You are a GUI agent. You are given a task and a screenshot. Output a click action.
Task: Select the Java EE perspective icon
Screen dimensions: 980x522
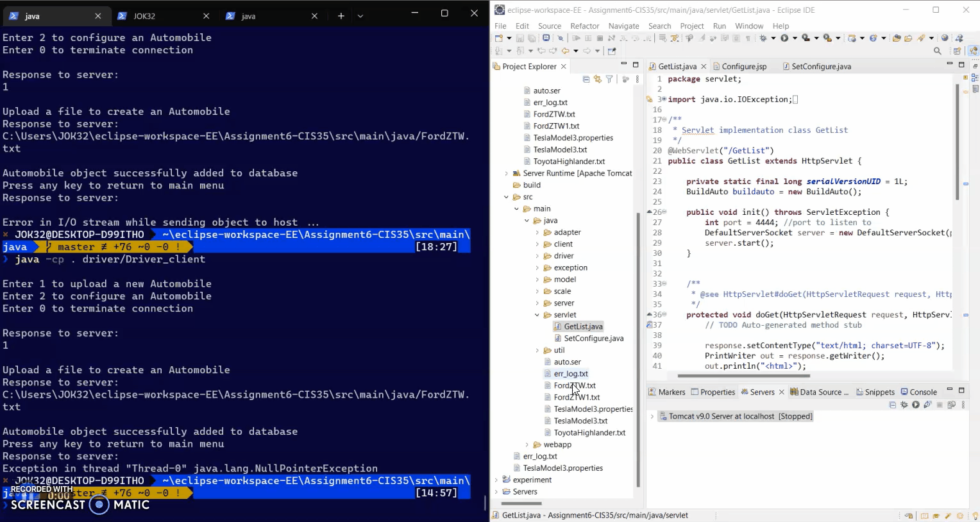coord(974,51)
